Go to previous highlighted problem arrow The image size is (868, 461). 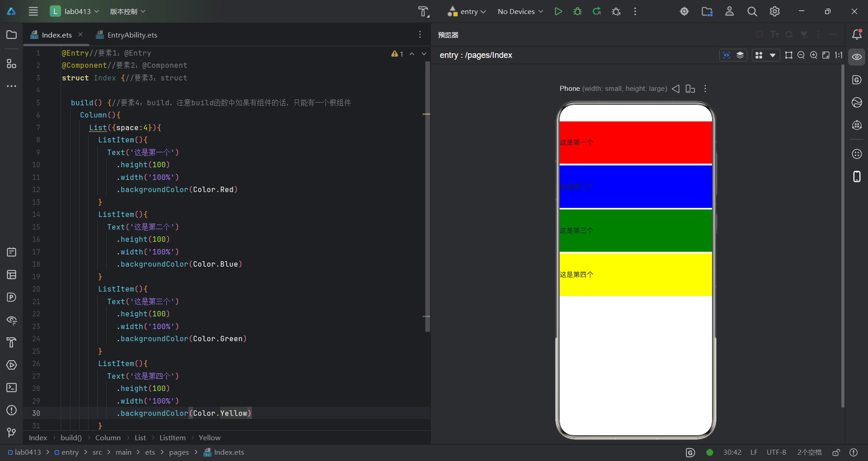coord(412,54)
